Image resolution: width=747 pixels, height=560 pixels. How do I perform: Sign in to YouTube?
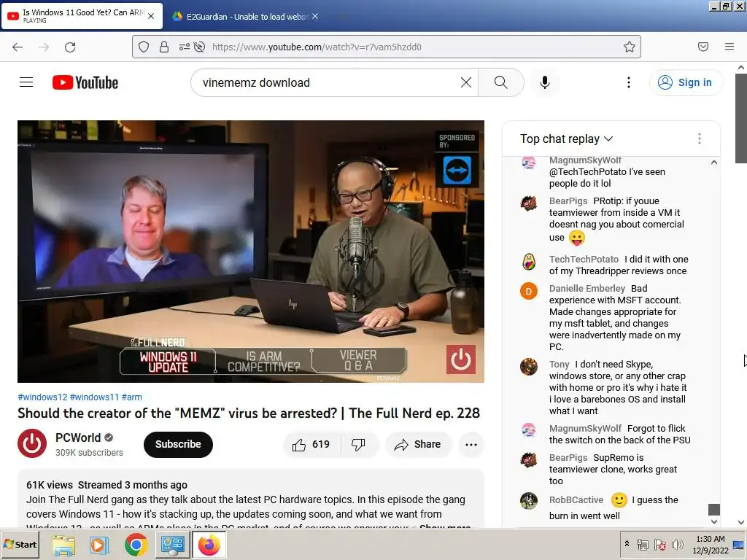click(686, 82)
